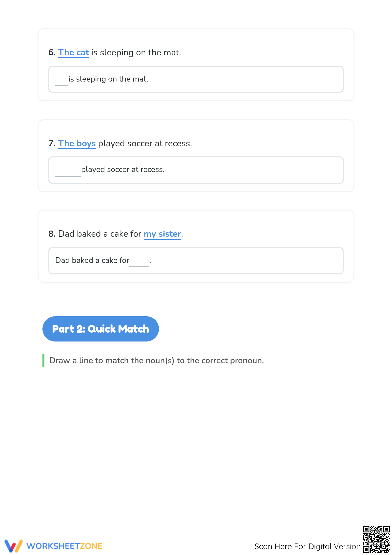Click 'Scan Here For Digital Version' text
392x555 pixels.
tap(308, 546)
